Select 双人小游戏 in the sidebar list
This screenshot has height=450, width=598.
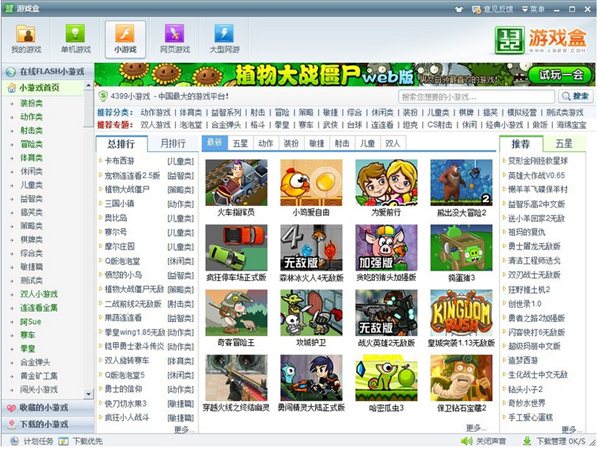point(39,294)
